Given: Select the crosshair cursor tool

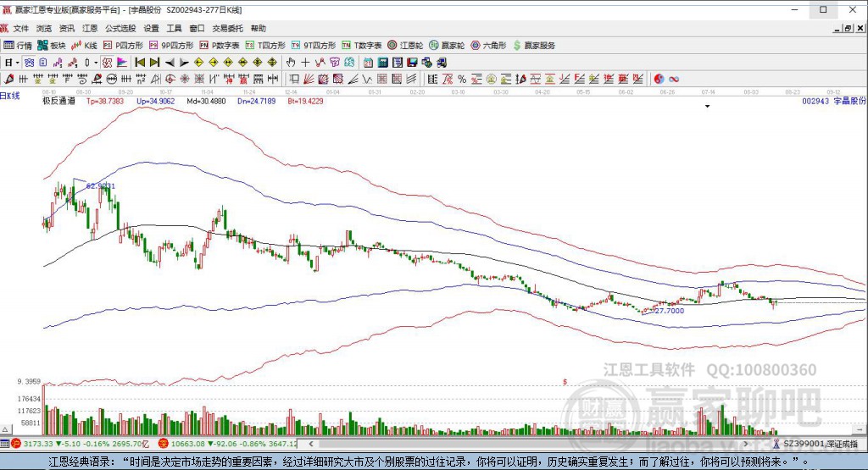Looking at the screenshot, I should point(305,63).
